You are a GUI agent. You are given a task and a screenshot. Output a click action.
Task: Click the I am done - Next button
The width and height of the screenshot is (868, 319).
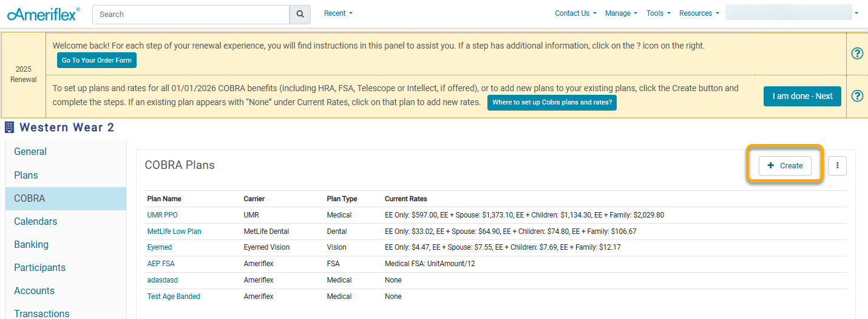point(802,96)
